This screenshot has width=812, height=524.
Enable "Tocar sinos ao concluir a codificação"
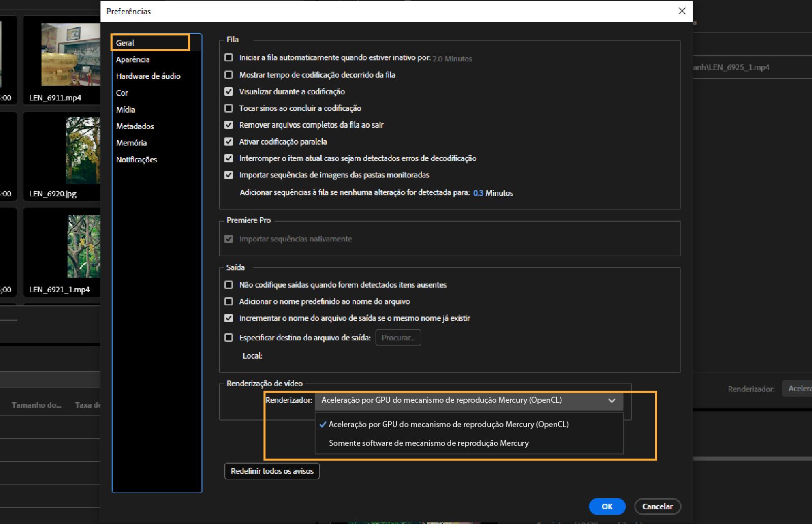229,108
